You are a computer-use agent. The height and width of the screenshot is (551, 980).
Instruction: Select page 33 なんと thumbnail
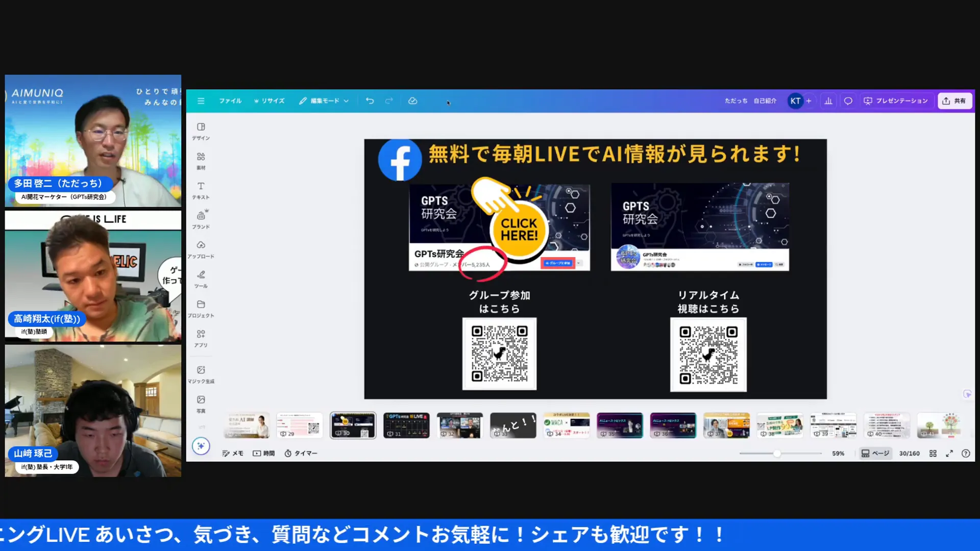click(x=513, y=425)
